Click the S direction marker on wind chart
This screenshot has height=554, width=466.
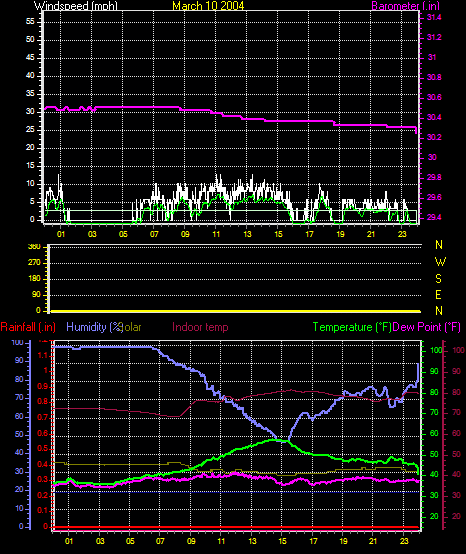point(438,279)
